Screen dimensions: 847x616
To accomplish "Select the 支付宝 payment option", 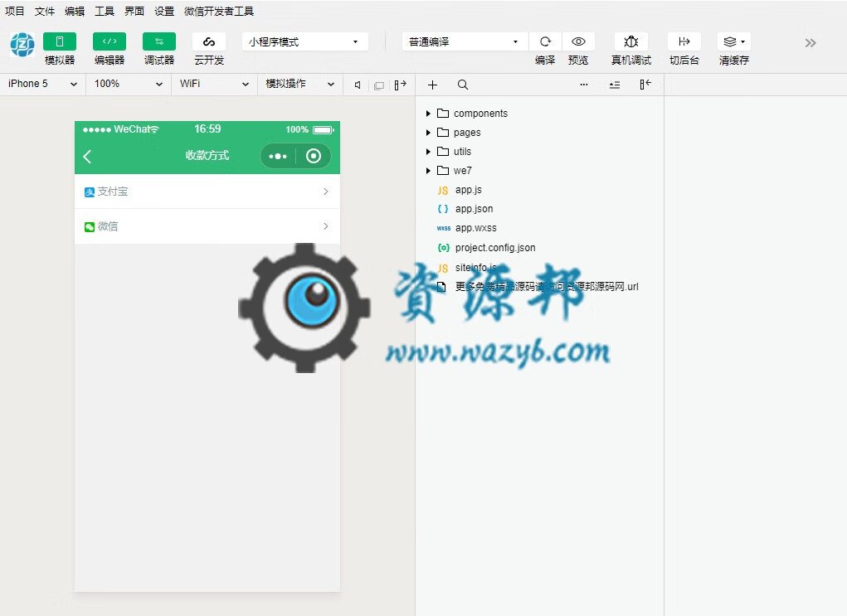I will 207,192.
